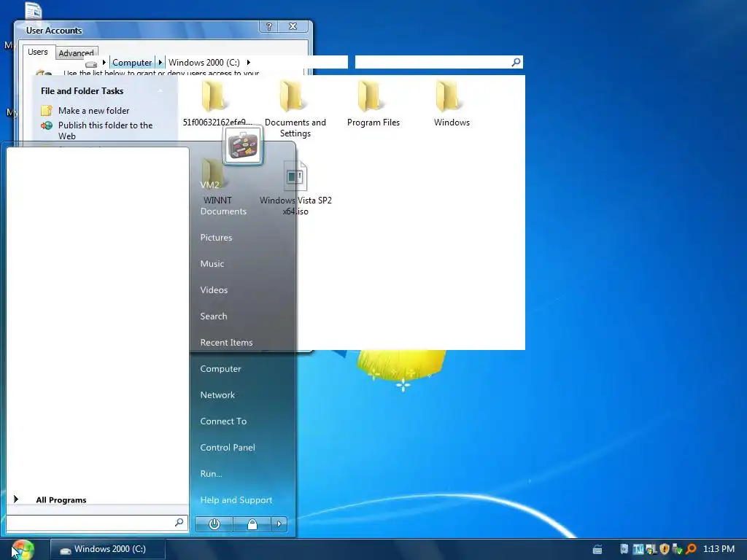The image size is (747, 560).
Task: Open Pictures from the Start menu
Action: (216, 238)
